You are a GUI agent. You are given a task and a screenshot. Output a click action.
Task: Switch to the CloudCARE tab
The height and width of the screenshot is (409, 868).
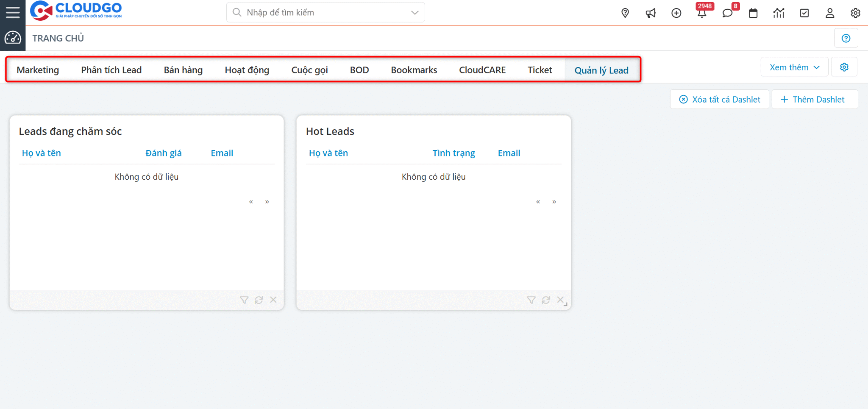coord(482,70)
